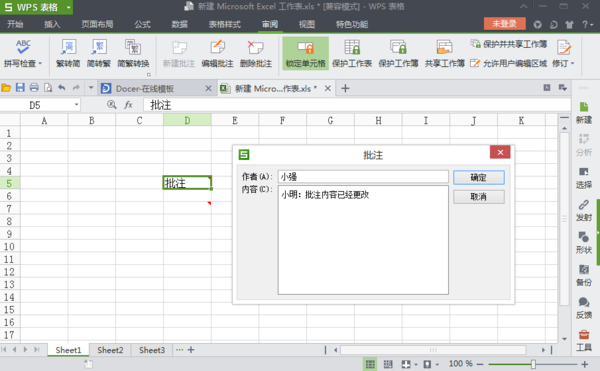Click 取消 in the 批注 dialog
Image resolution: width=600 pixels, height=371 pixels.
(479, 197)
